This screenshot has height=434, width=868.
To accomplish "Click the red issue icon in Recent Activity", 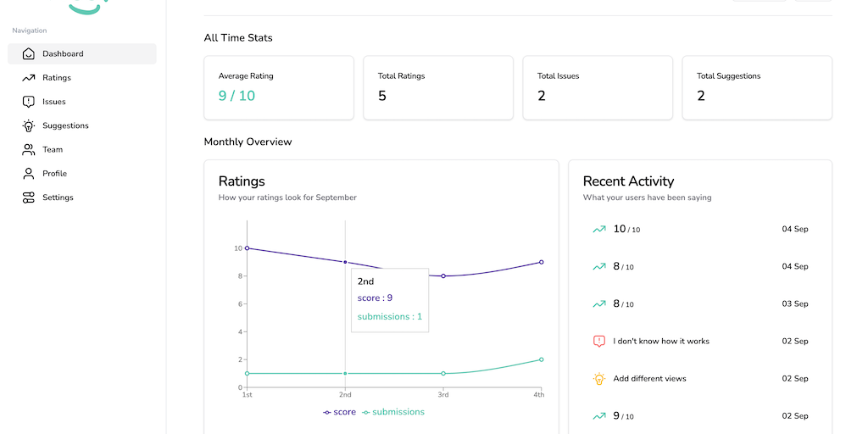I will 599,341.
